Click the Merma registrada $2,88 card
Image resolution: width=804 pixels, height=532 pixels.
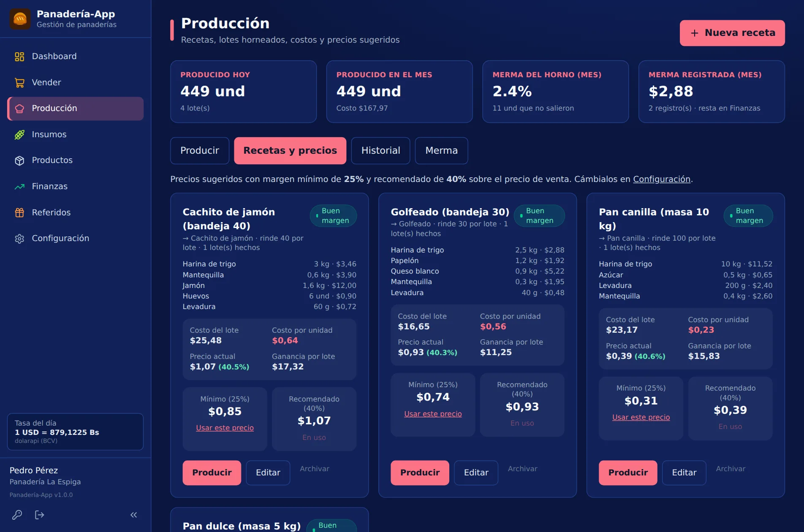(x=712, y=92)
